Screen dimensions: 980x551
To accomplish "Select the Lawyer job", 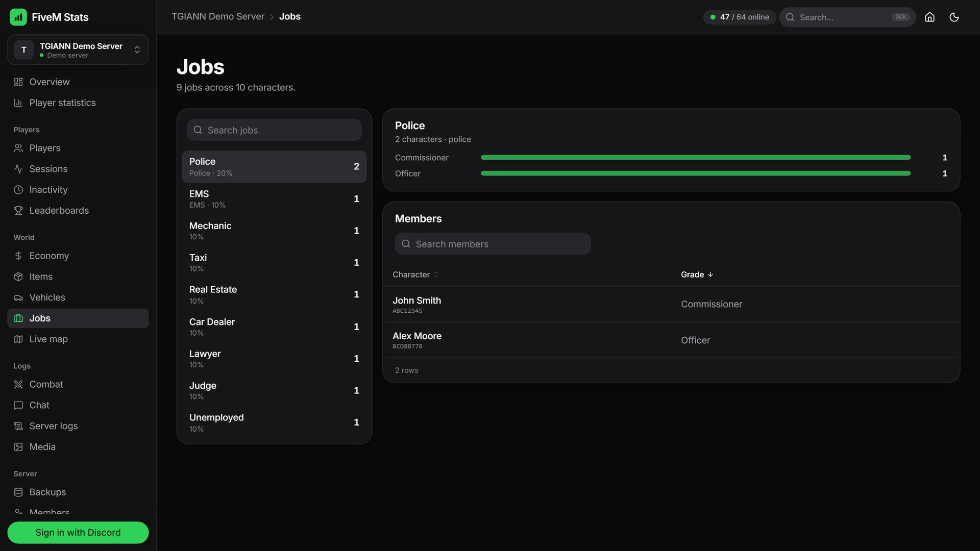I will click(274, 359).
